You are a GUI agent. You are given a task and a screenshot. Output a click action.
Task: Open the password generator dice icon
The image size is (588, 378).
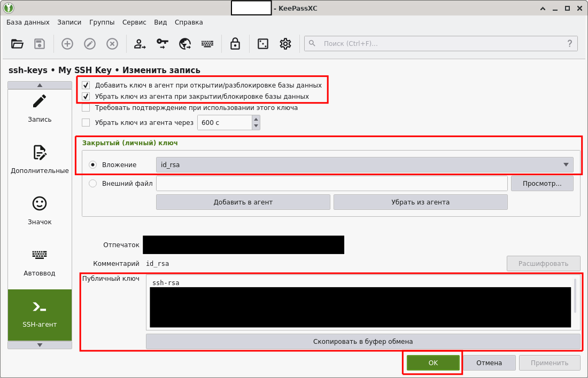tap(263, 44)
